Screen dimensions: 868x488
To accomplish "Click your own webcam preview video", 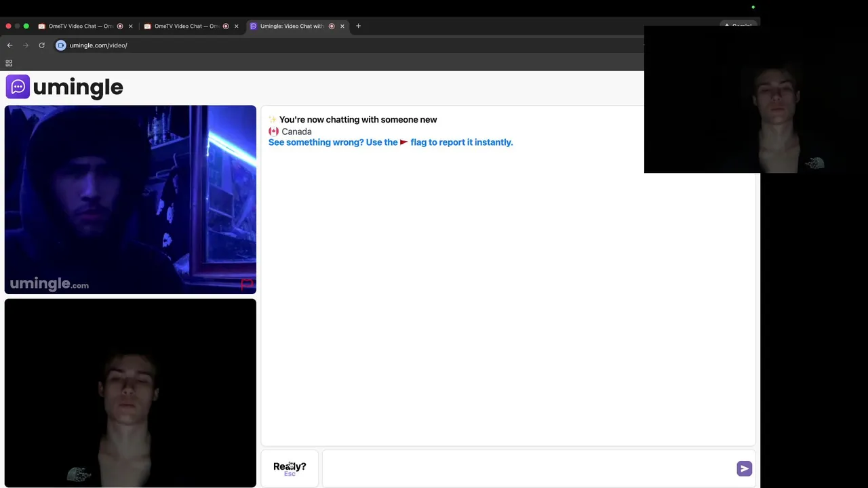I will tap(130, 393).
